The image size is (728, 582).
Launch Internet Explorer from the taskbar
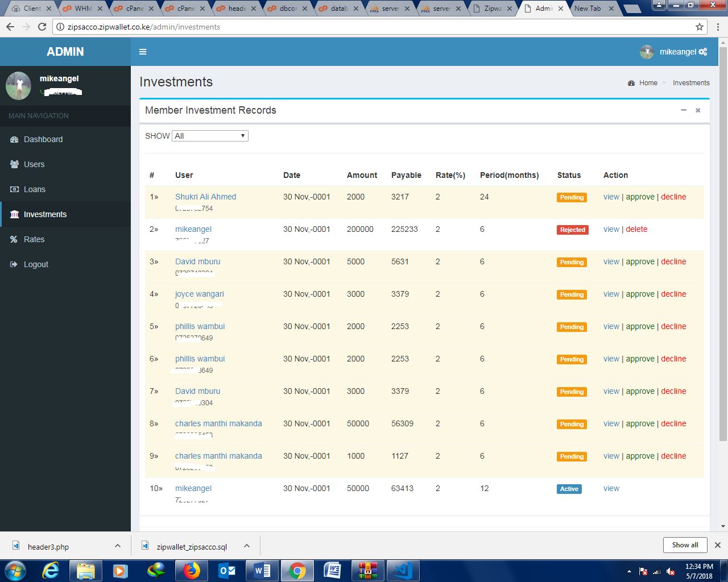tap(51, 571)
